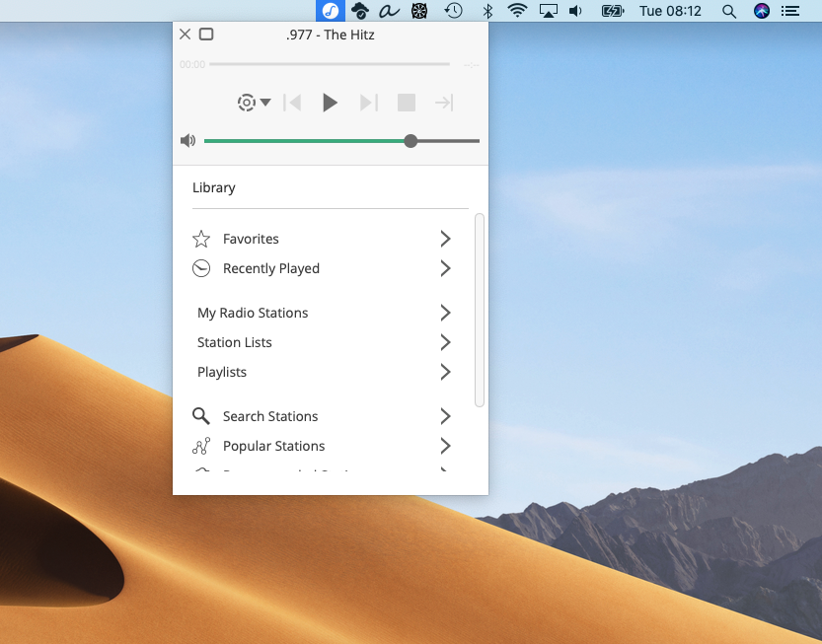Click the radio app music note icon in menu bar
Screen dimensions: 822x644
pos(330,11)
